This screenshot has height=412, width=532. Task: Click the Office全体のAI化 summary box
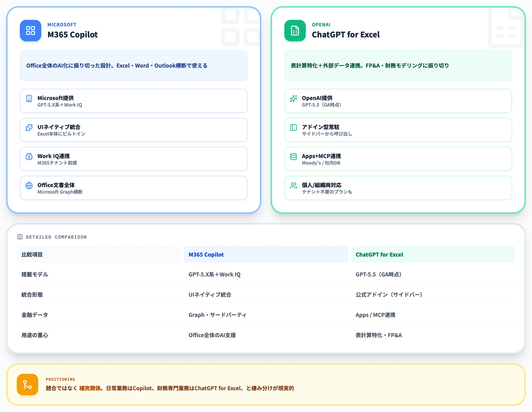point(134,66)
